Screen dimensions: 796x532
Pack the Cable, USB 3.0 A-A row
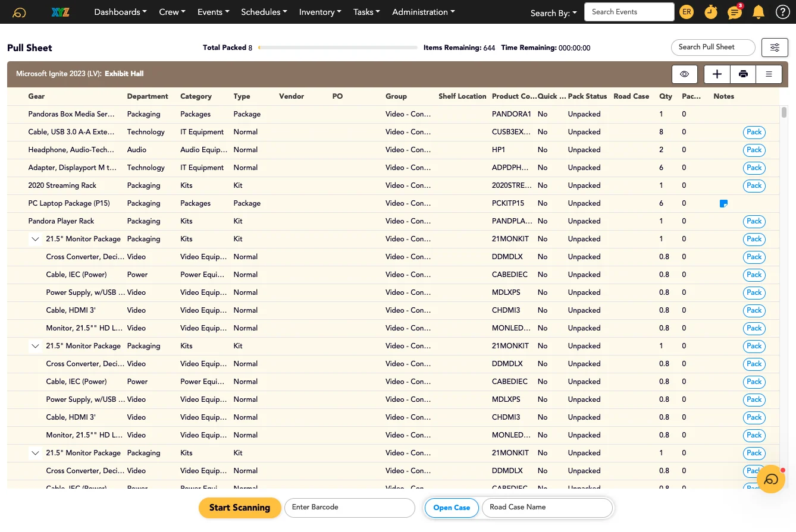click(754, 132)
